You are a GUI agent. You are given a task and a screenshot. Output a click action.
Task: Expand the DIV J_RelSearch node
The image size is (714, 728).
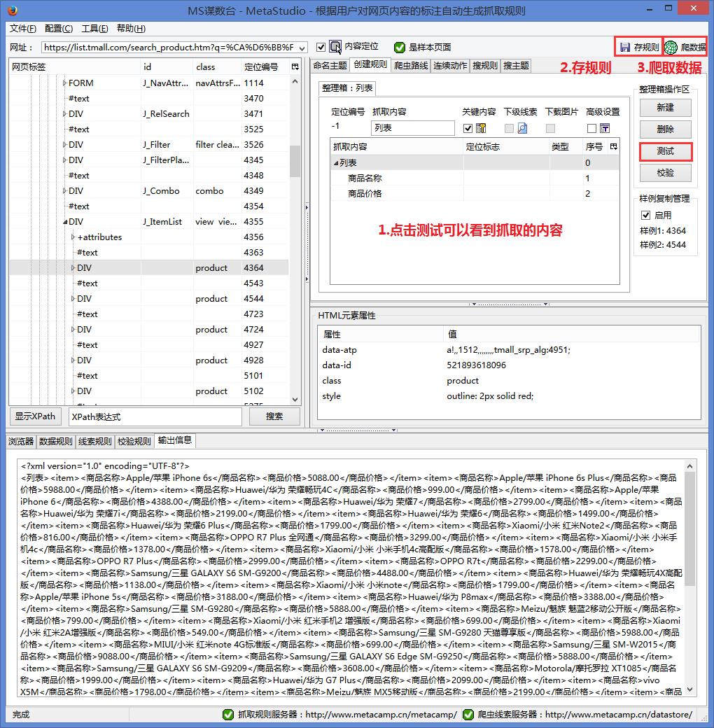click(x=64, y=113)
